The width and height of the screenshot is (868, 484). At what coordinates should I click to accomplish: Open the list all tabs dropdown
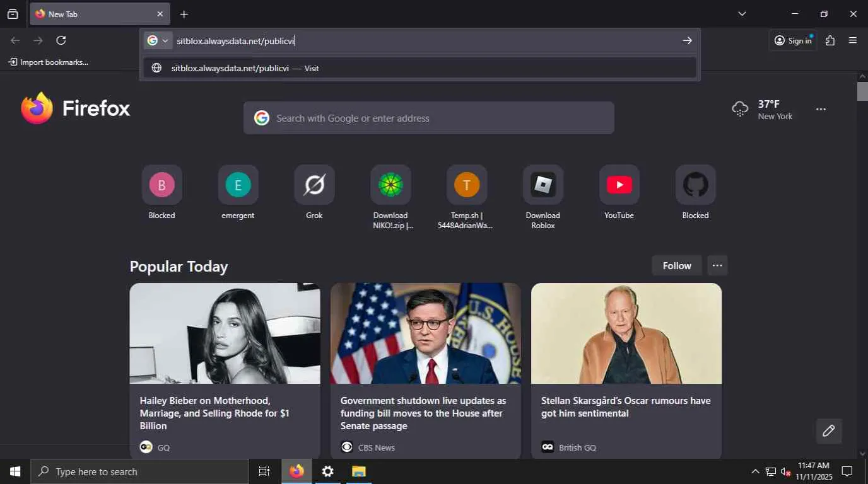[742, 14]
